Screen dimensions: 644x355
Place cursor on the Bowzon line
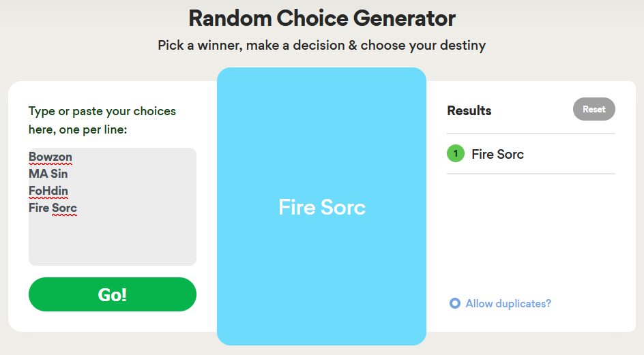(x=50, y=157)
